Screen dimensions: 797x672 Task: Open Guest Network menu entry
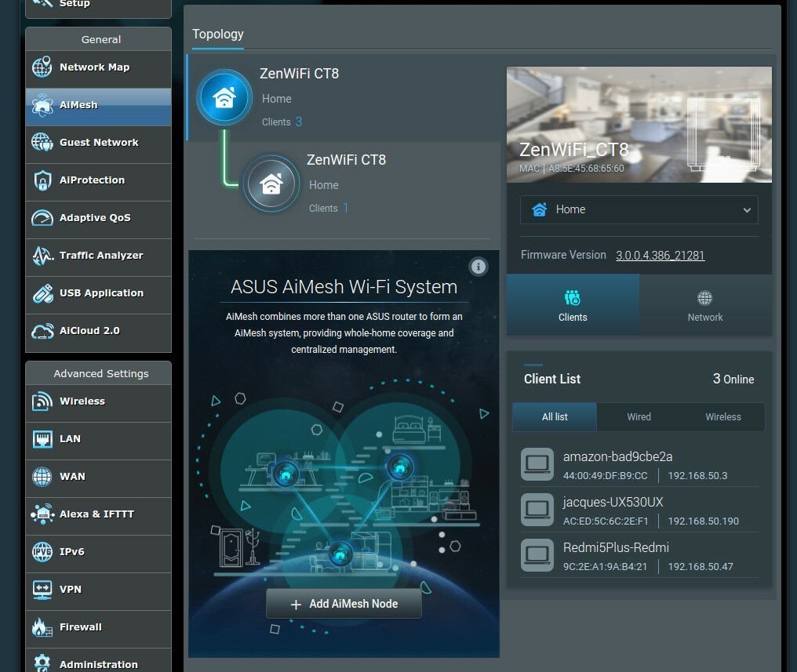point(99,145)
